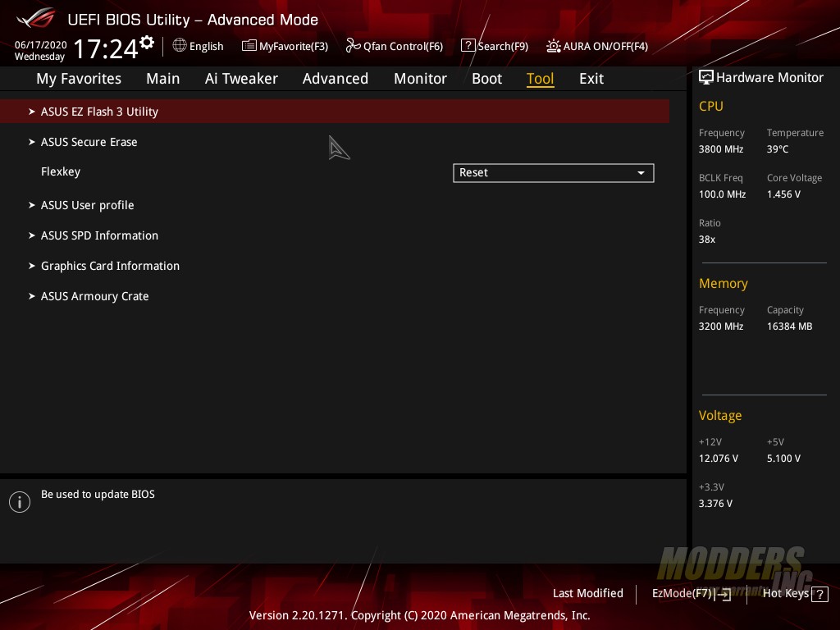
Task: Click the +3.3V value 3.376 V
Action: [715, 504]
